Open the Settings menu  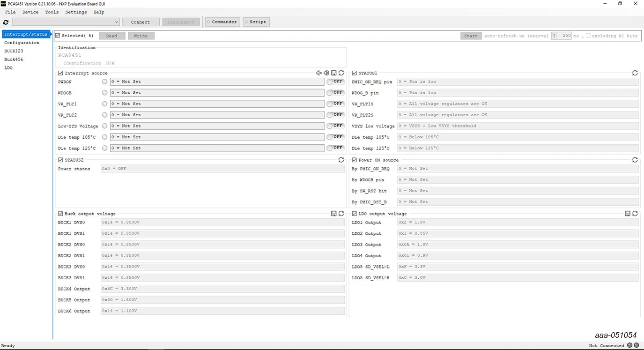point(76,12)
